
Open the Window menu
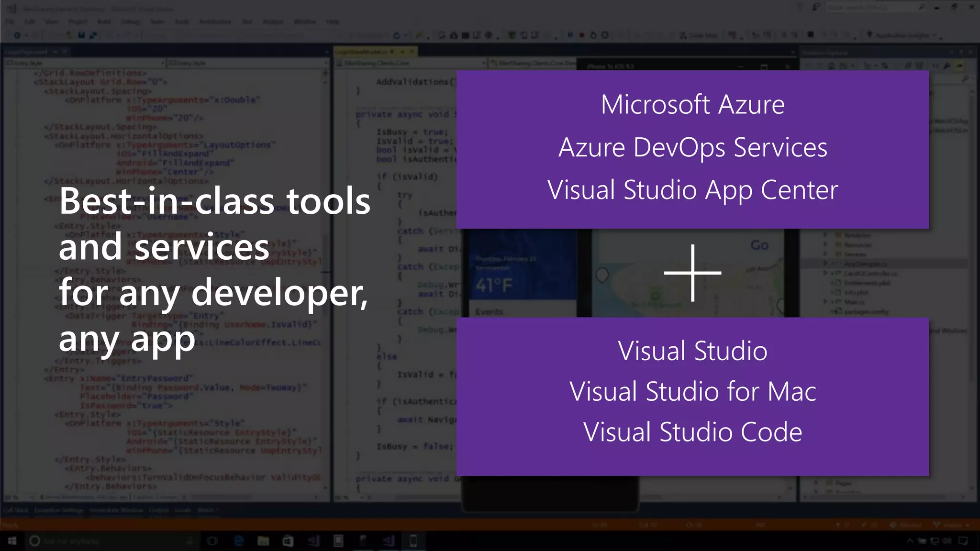point(305,22)
